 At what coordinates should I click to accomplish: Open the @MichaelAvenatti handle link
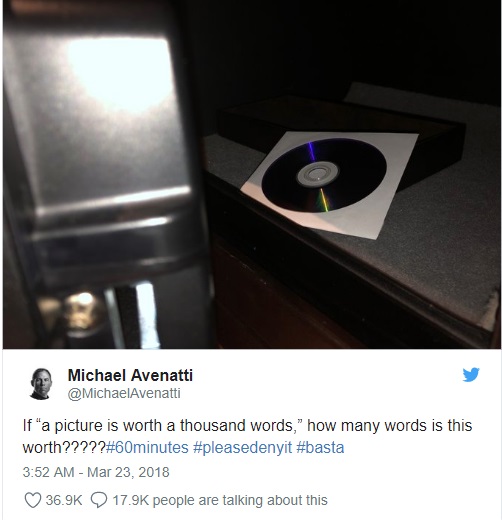click(x=124, y=393)
